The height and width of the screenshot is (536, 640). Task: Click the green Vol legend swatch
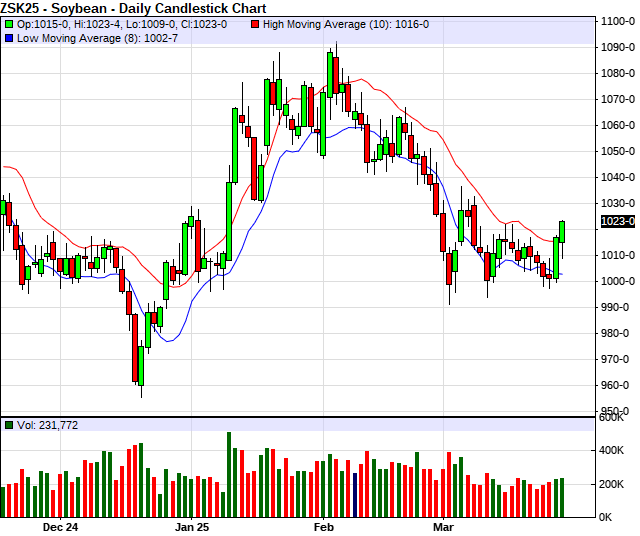9,426
